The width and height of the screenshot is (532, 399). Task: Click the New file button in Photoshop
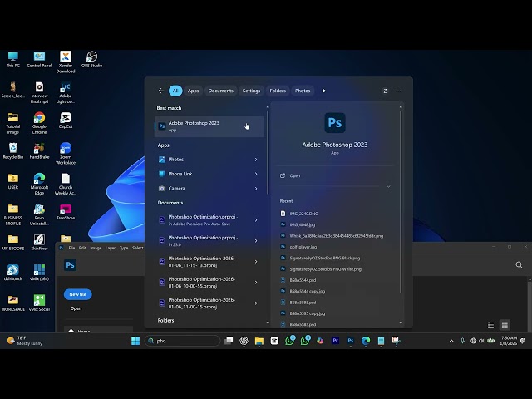point(77,294)
